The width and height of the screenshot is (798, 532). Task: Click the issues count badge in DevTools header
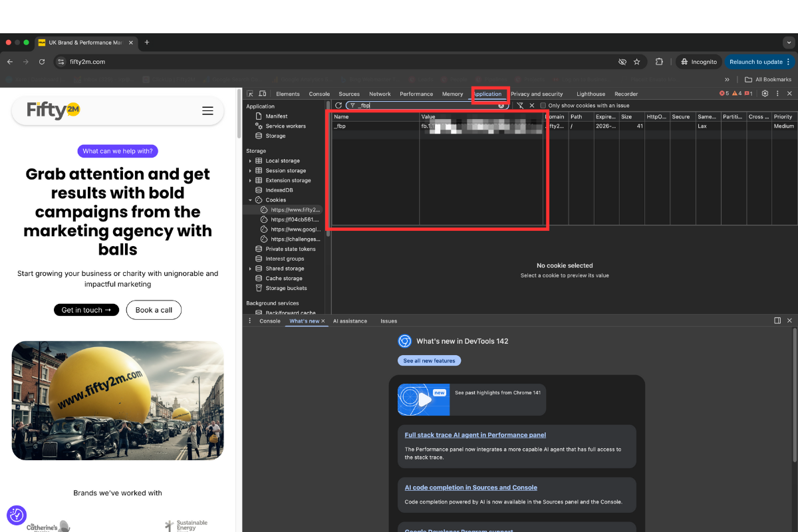coord(749,94)
